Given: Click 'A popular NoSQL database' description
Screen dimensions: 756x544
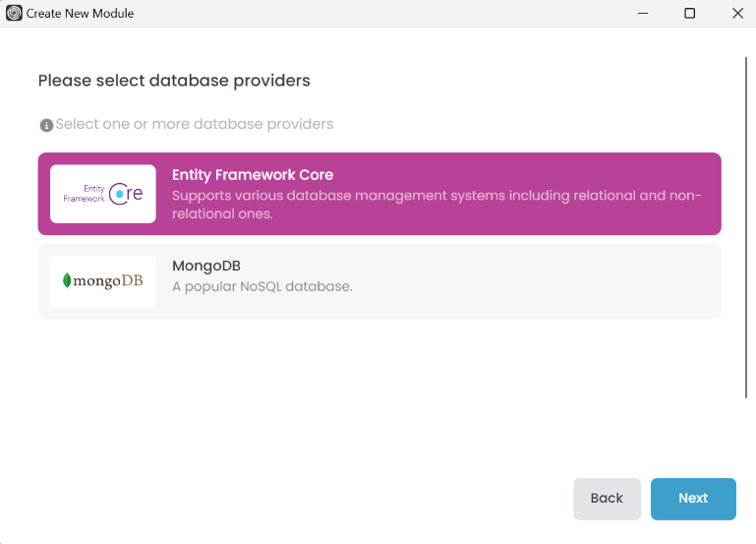Looking at the screenshot, I should coord(262,287).
